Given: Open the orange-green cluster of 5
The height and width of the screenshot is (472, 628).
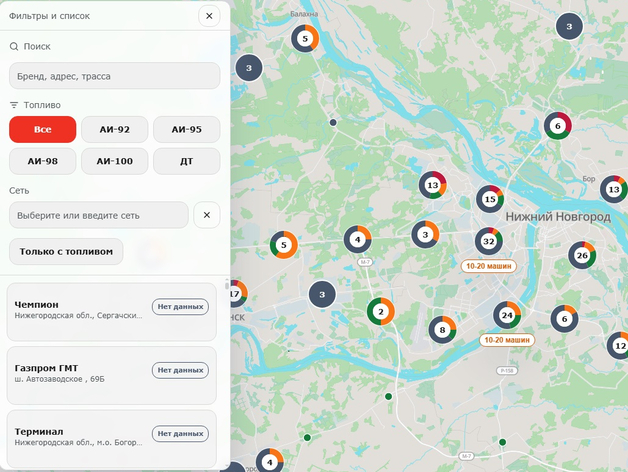Looking at the screenshot, I should click(x=284, y=244).
